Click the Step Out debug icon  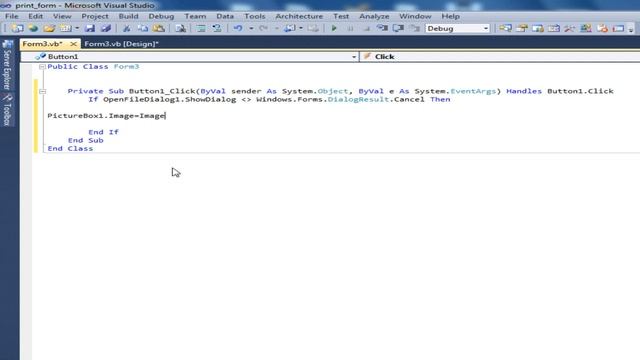coord(414,29)
